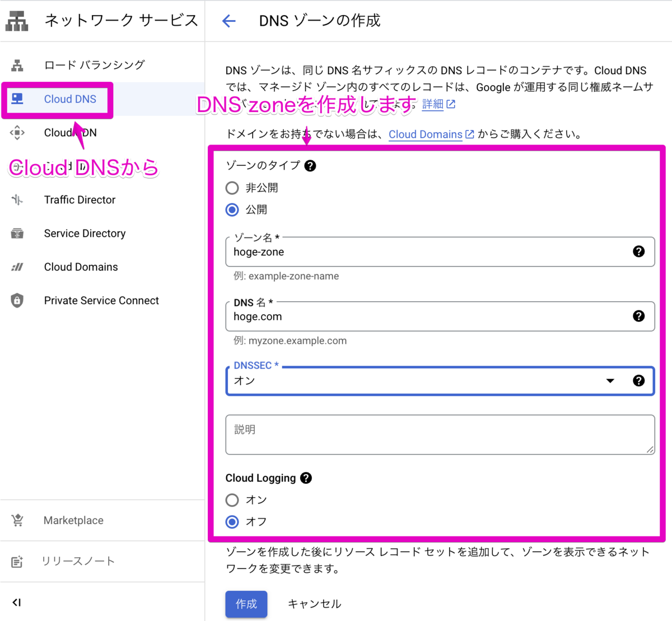Image resolution: width=672 pixels, height=621 pixels.
Task: Open help for ゾーンのタイプ
Action: tap(310, 165)
